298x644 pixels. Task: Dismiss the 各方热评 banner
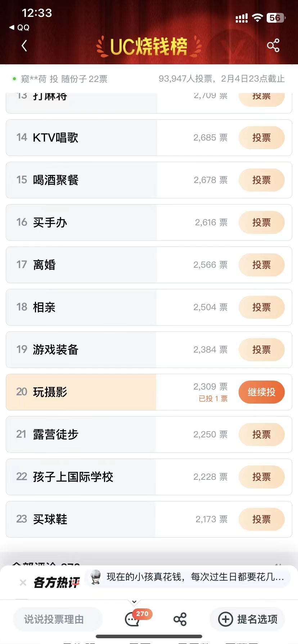[23, 583]
